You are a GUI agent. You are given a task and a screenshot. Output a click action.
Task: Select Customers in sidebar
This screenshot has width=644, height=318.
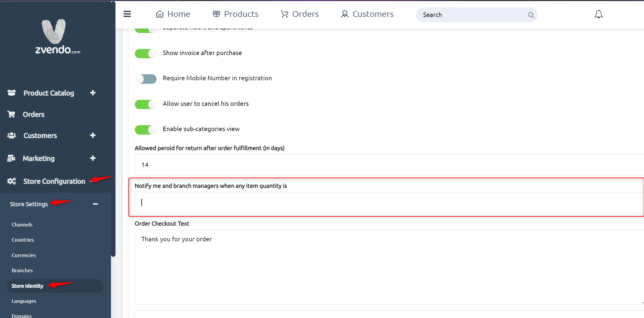pyautogui.click(x=40, y=136)
